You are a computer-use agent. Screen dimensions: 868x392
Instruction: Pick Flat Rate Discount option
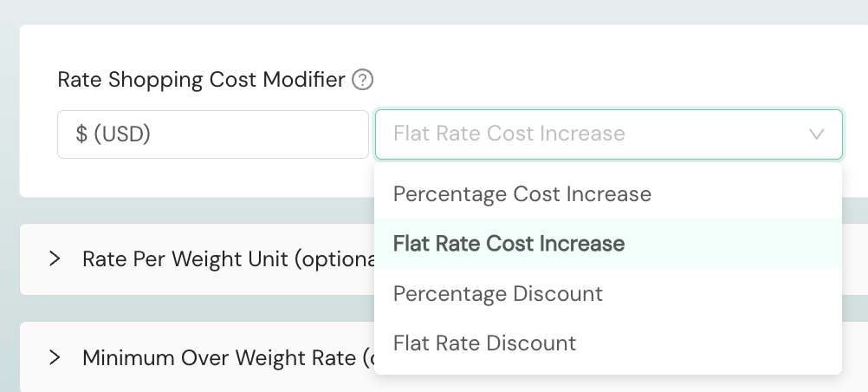[x=484, y=343]
